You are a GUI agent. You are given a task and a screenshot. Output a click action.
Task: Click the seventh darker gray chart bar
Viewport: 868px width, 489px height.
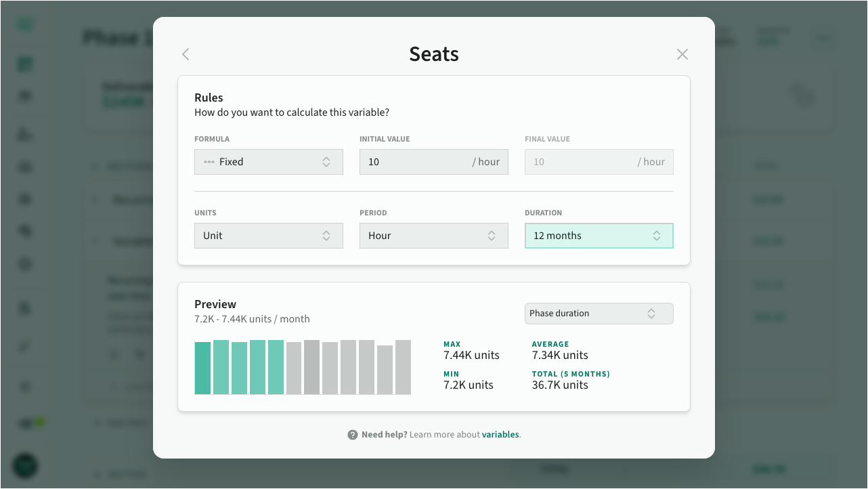pos(311,367)
